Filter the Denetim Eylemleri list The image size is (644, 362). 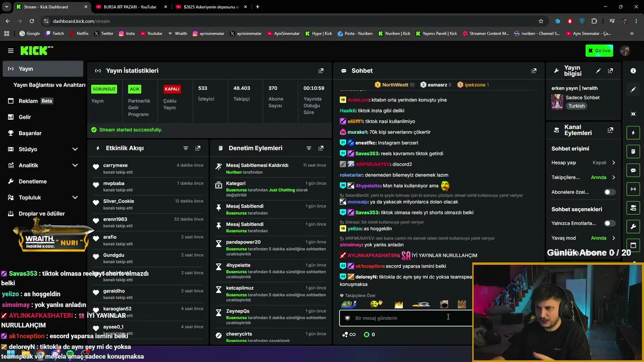click(309, 148)
